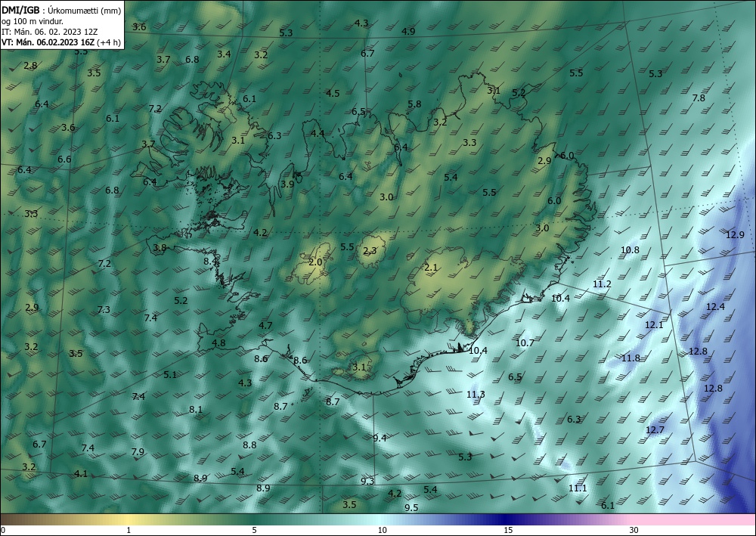Click the colour scale label '5'

[254, 531]
